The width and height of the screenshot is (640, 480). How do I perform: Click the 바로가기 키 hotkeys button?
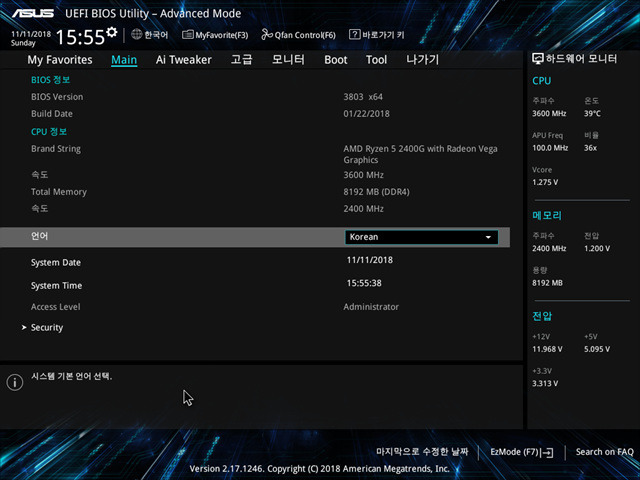[x=377, y=35]
